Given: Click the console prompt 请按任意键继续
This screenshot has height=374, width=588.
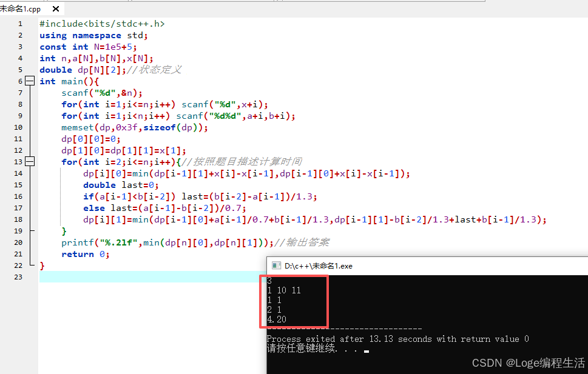Looking at the screenshot, I should [x=302, y=349].
